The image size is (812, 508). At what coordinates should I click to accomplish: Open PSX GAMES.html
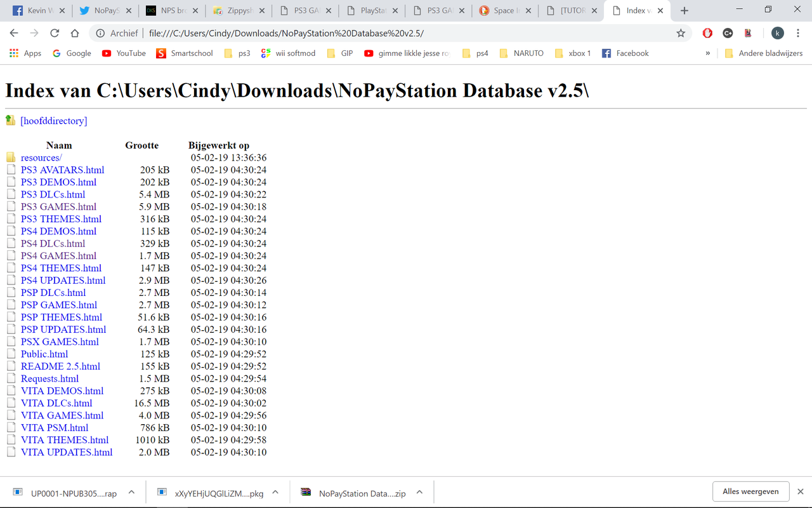(x=60, y=342)
